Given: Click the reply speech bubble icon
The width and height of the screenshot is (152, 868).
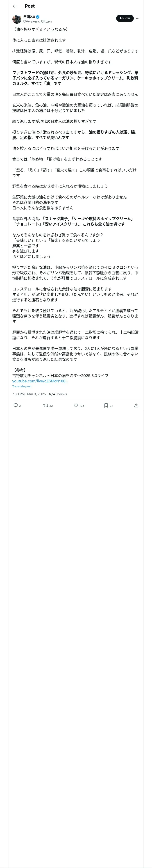Looking at the screenshot, I should 16,405.
